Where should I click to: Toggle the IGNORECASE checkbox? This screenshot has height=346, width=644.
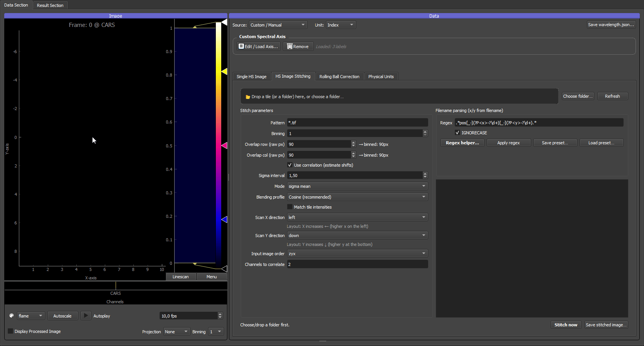pos(457,132)
